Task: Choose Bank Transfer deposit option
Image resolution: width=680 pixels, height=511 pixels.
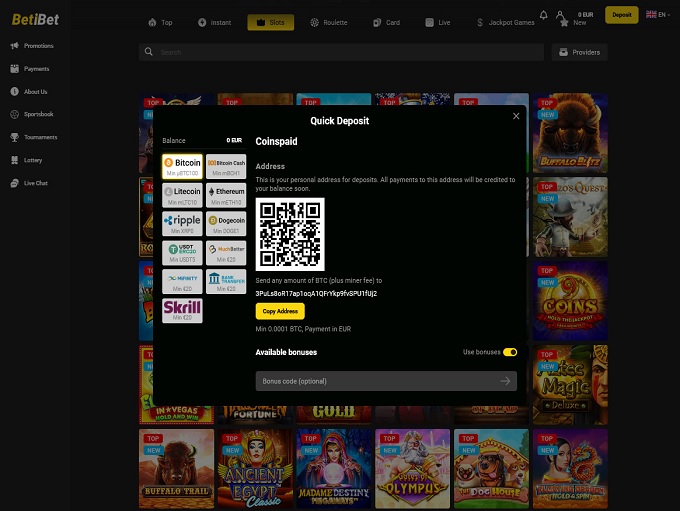Action: click(225, 281)
